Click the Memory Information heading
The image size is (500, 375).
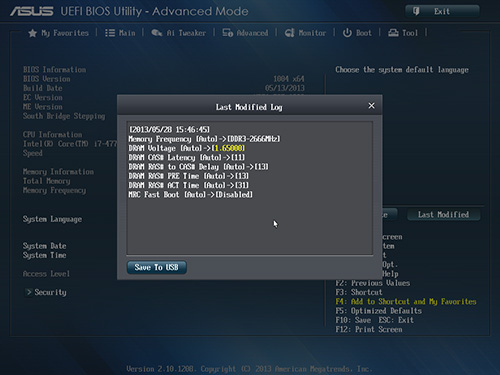point(58,172)
